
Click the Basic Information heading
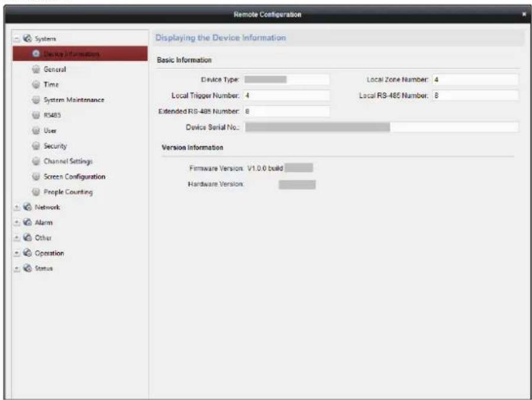pos(184,60)
